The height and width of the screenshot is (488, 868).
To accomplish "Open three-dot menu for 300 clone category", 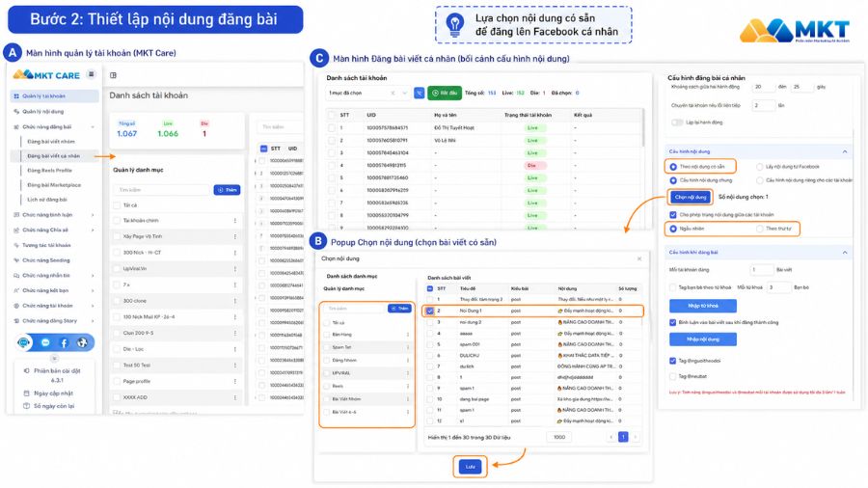I will 235,301.
